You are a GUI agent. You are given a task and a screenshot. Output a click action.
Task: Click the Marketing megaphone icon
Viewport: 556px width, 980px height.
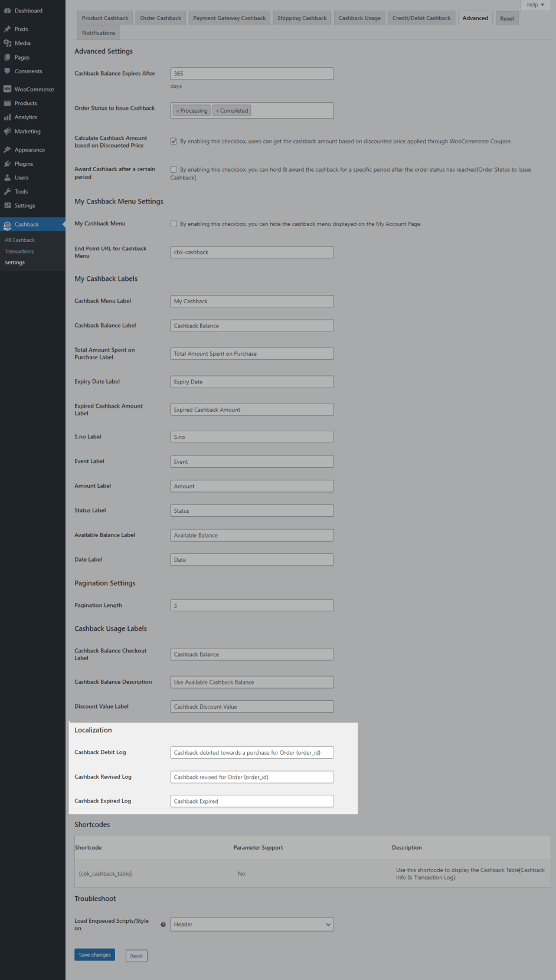pos(8,132)
